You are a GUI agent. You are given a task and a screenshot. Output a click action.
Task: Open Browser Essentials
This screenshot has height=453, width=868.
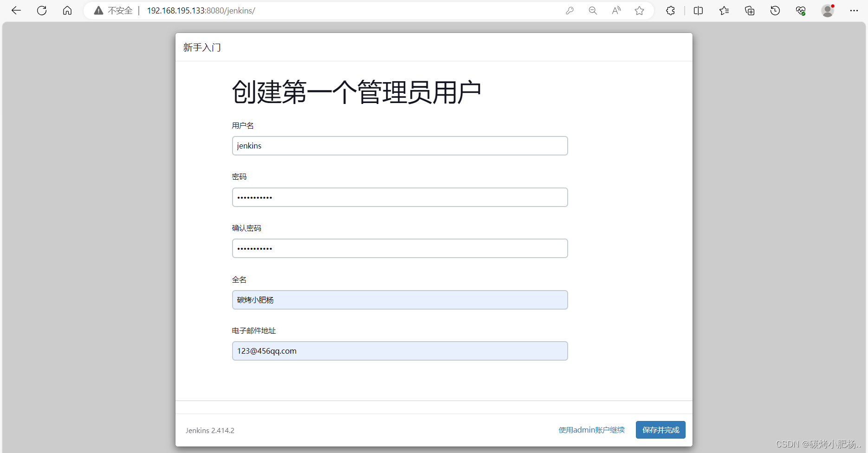[800, 10]
